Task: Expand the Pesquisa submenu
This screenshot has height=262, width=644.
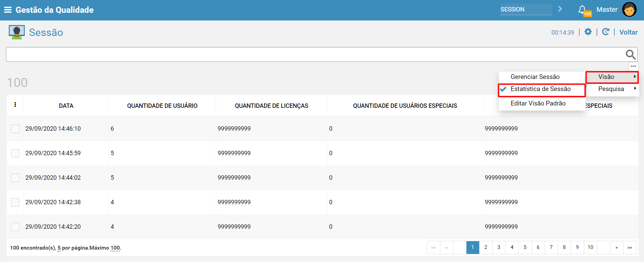Action: pos(612,89)
